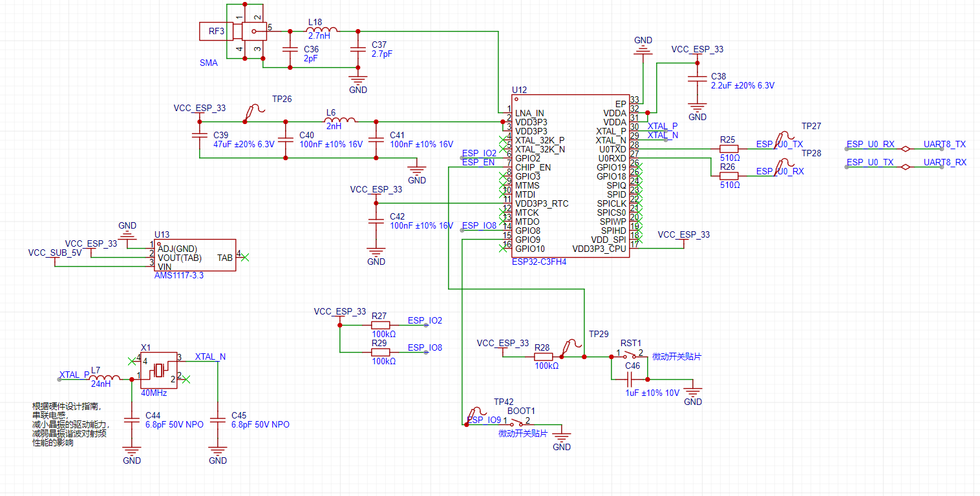
Task: Select the XTAL_32K_P pin label
Action: point(540,140)
